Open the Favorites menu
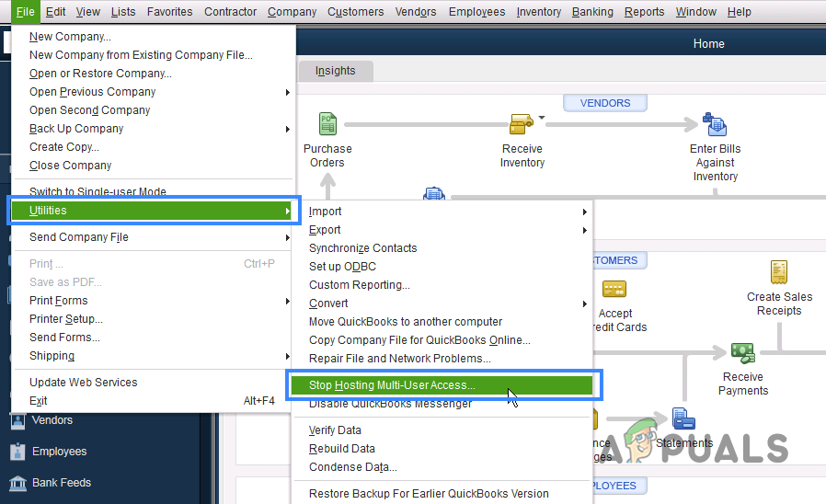 [x=169, y=12]
